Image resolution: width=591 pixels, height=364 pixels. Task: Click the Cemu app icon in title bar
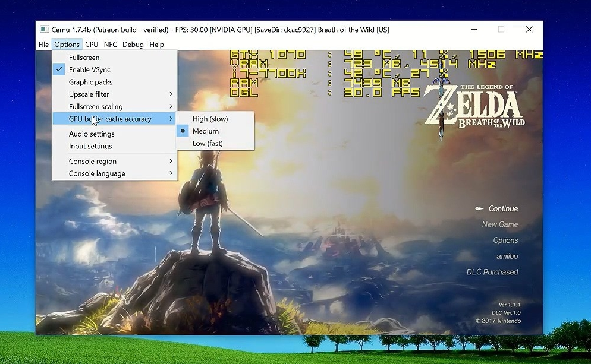click(45, 29)
